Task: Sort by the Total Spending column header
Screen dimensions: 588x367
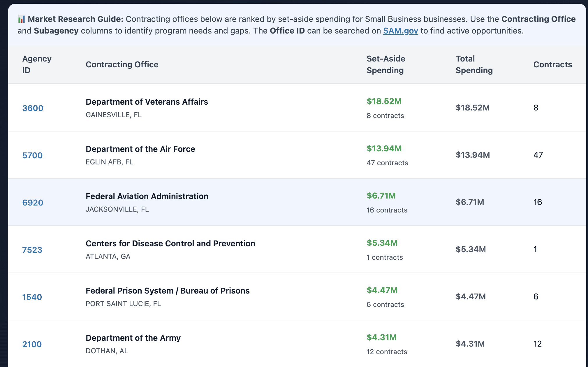Action: pyautogui.click(x=474, y=64)
